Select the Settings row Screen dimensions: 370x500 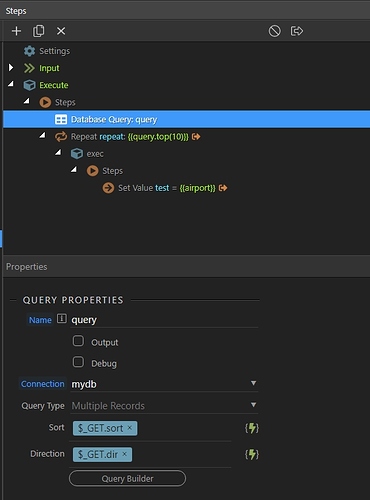tap(186, 51)
